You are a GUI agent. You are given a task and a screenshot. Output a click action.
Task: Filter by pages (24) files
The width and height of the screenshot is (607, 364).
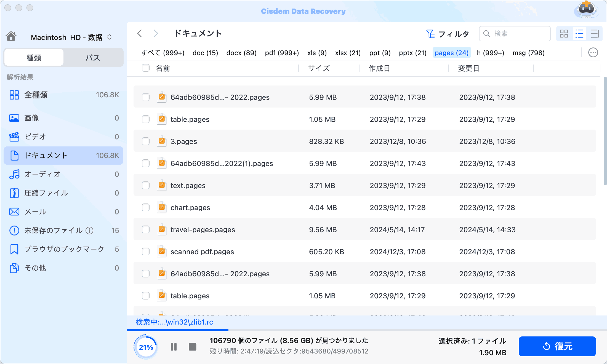coord(452,53)
